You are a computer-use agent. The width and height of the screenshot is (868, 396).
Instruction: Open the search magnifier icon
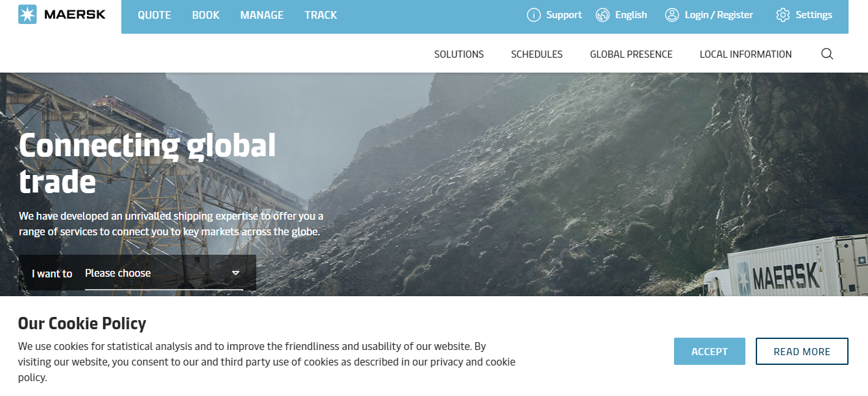[827, 54]
